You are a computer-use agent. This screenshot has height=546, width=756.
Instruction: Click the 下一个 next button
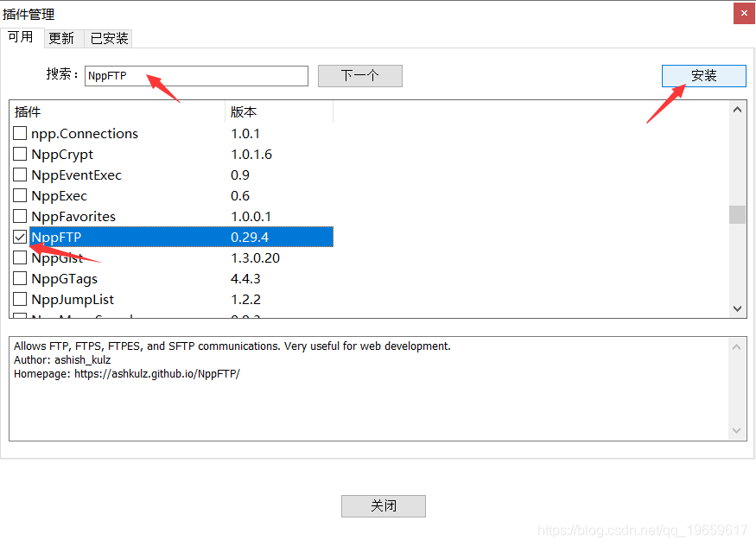[359, 76]
